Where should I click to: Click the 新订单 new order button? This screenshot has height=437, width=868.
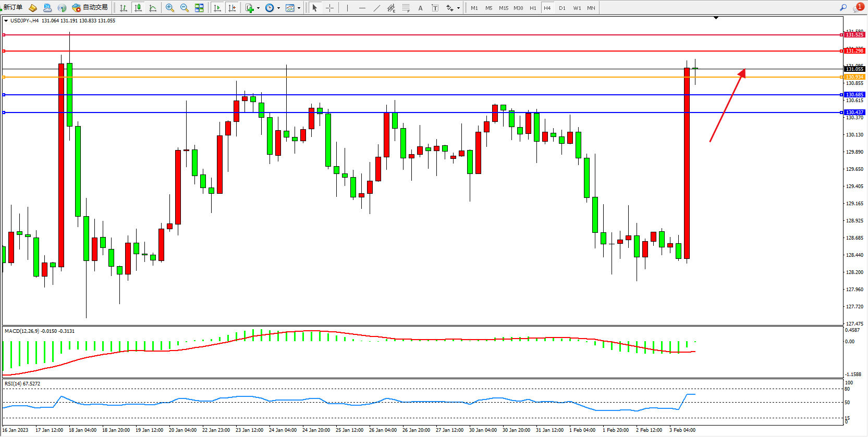point(13,7)
